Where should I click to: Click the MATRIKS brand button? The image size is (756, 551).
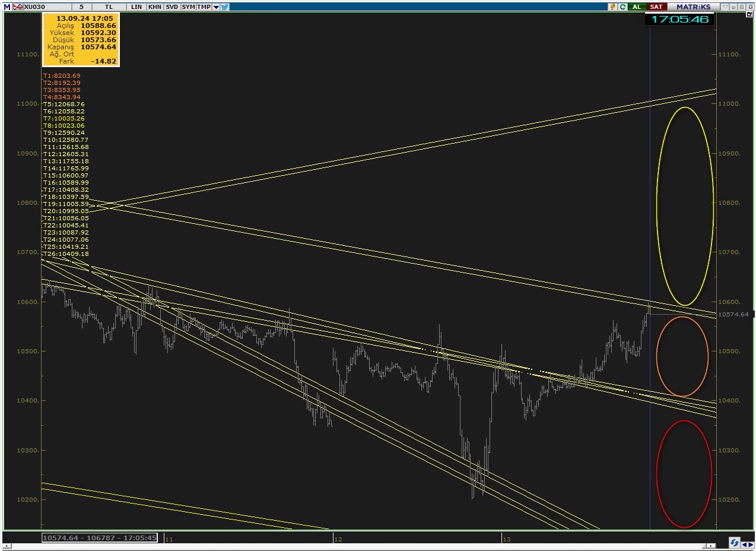693,7
